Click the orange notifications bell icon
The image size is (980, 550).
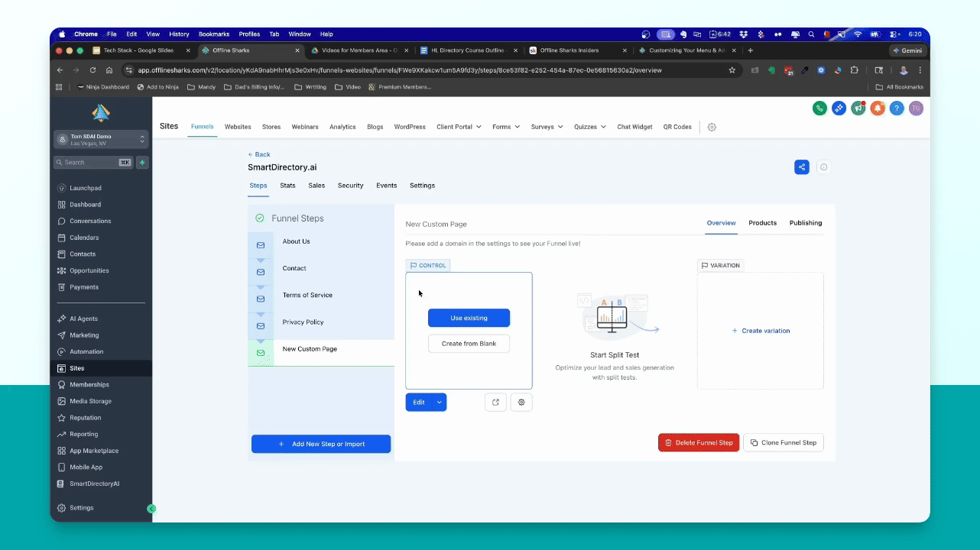pyautogui.click(x=878, y=108)
